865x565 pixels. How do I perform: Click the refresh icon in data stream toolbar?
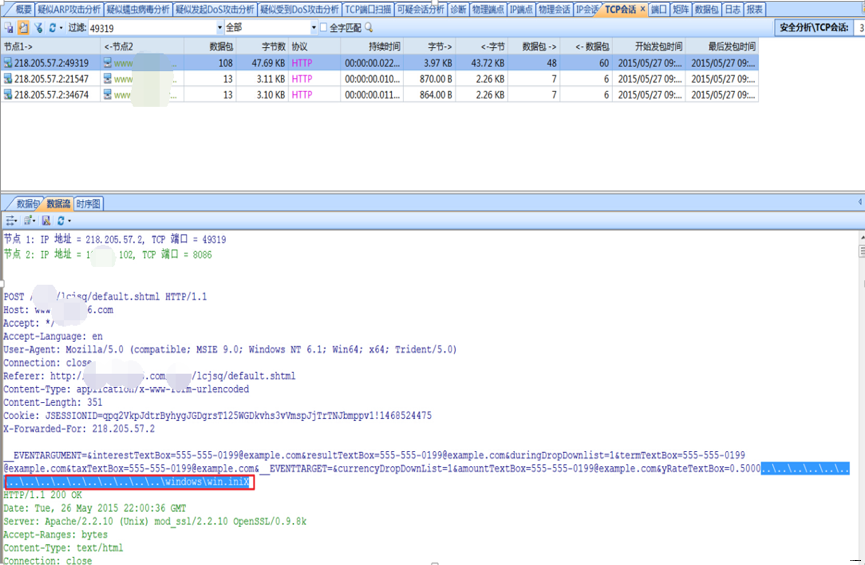(60, 220)
